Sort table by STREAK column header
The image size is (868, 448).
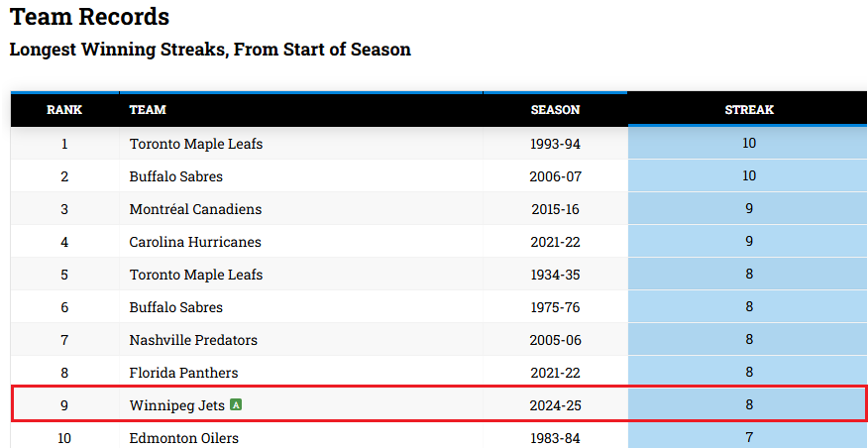pyautogui.click(x=749, y=110)
